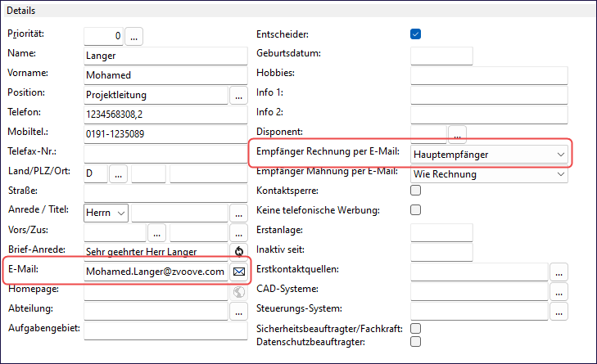Open the Priorität ellipsis button
Screen dimensions: 597x364
pyautogui.click(x=133, y=37)
